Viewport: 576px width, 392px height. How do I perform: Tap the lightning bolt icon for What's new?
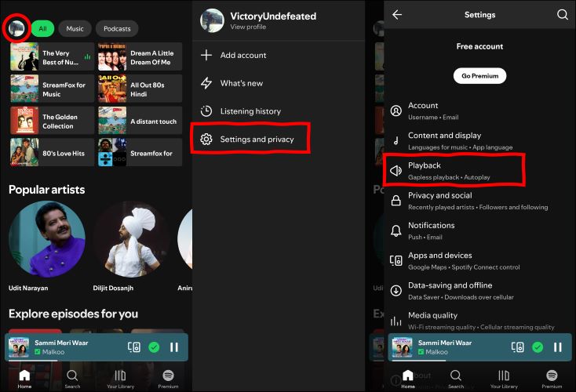206,83
